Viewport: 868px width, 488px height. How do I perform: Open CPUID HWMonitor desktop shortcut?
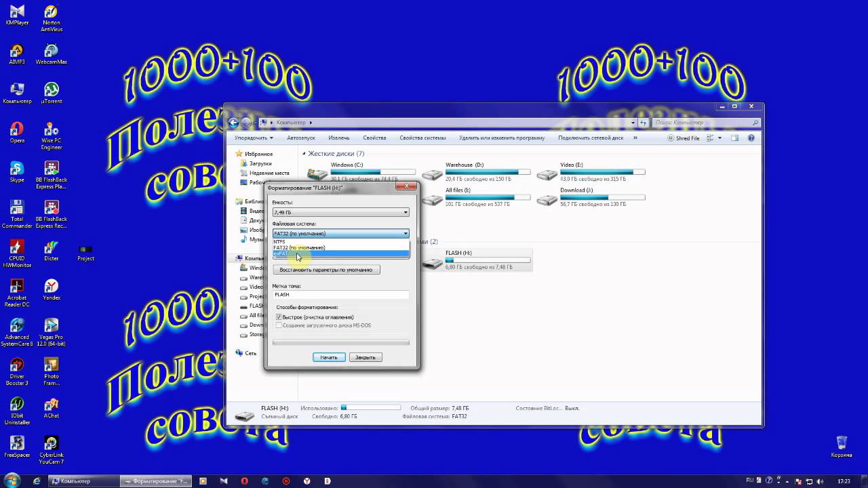(x=17, y=254)
